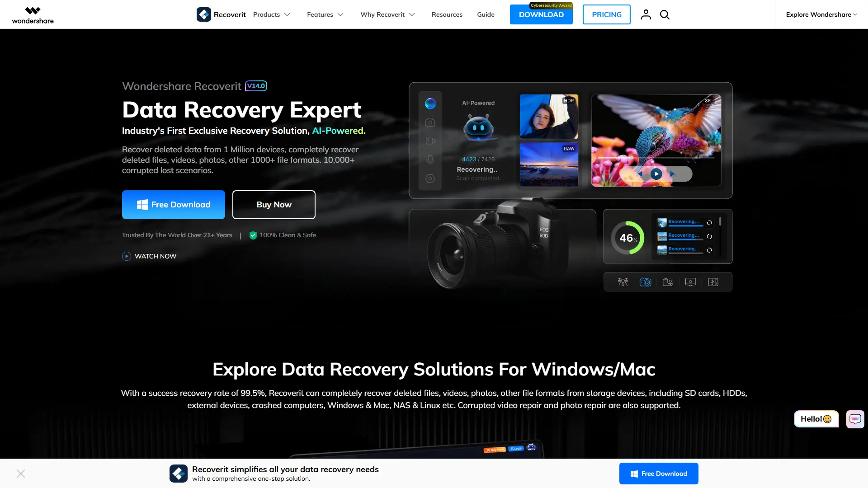Click the green shield safe icon

[x=253, y=235]
